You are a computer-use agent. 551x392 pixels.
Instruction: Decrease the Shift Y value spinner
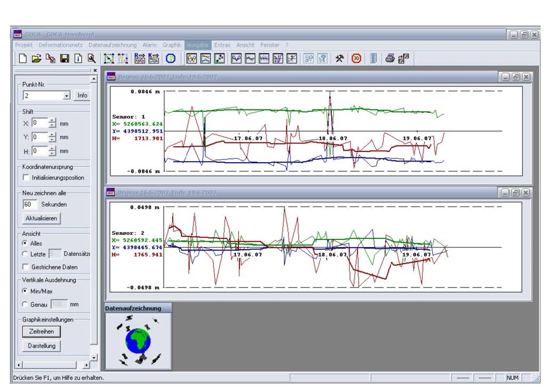(52, 139)
